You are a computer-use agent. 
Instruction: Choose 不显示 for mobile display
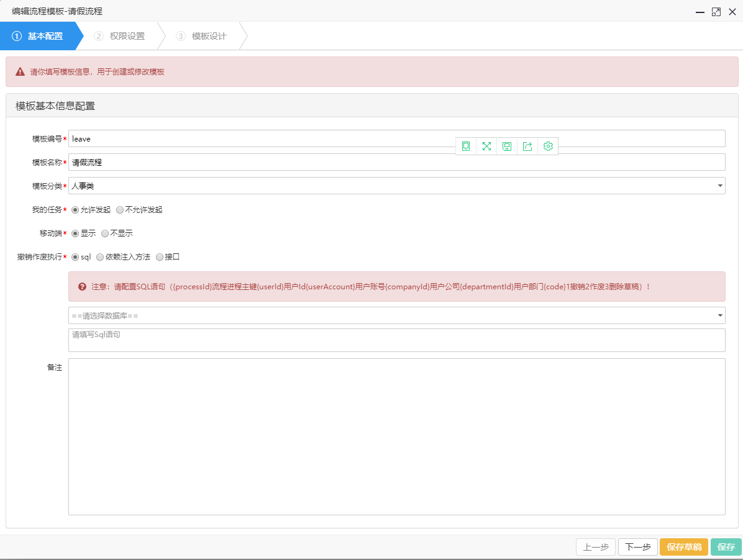pos(105,233)
